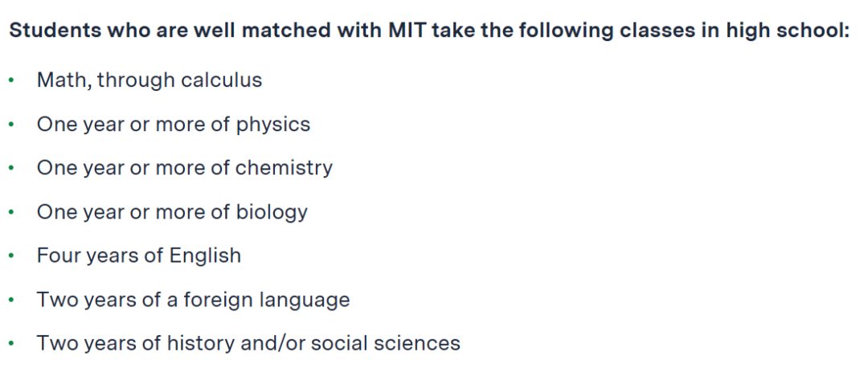Click "One year or more of chemistry" text
This screenshot has height=377, width=868.
[x=184, y=168]
